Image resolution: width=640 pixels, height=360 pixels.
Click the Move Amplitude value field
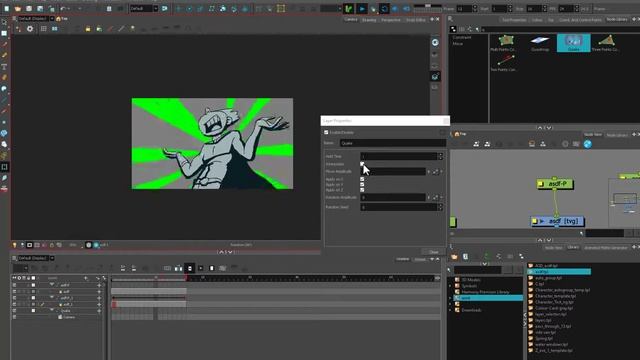click(x=393, y=171)
